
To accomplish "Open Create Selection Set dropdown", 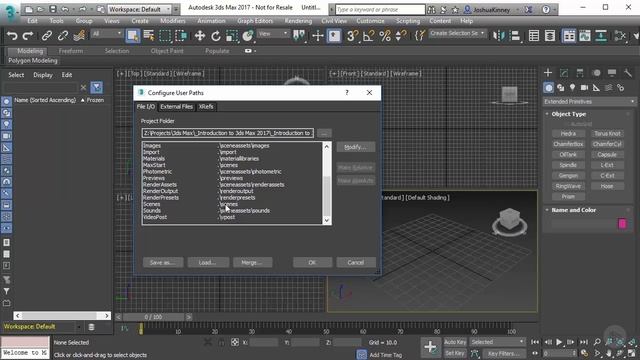I will tap(457, 33).
